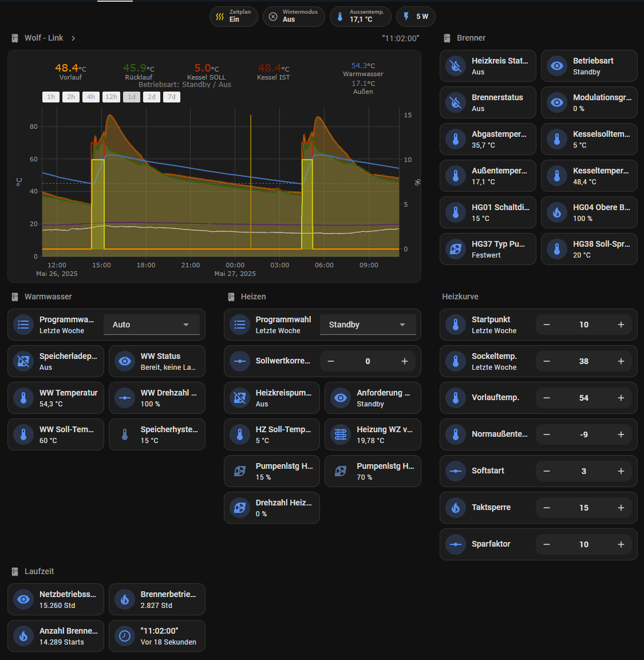Open Heizen Programmwahl Standby dropdown
The image size is (644, 660).
(x=367, y=325)
